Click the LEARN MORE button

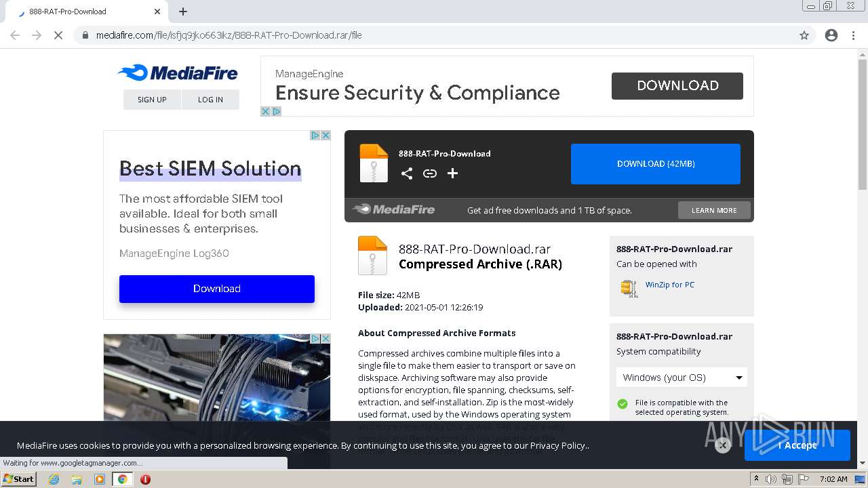714,210
